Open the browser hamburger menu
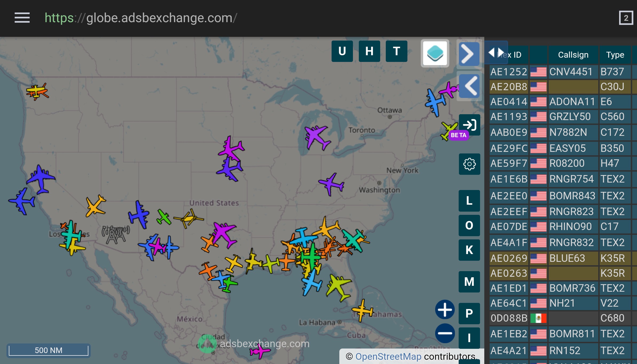Screen dimensions: 637x364 (x=22, y=18)
